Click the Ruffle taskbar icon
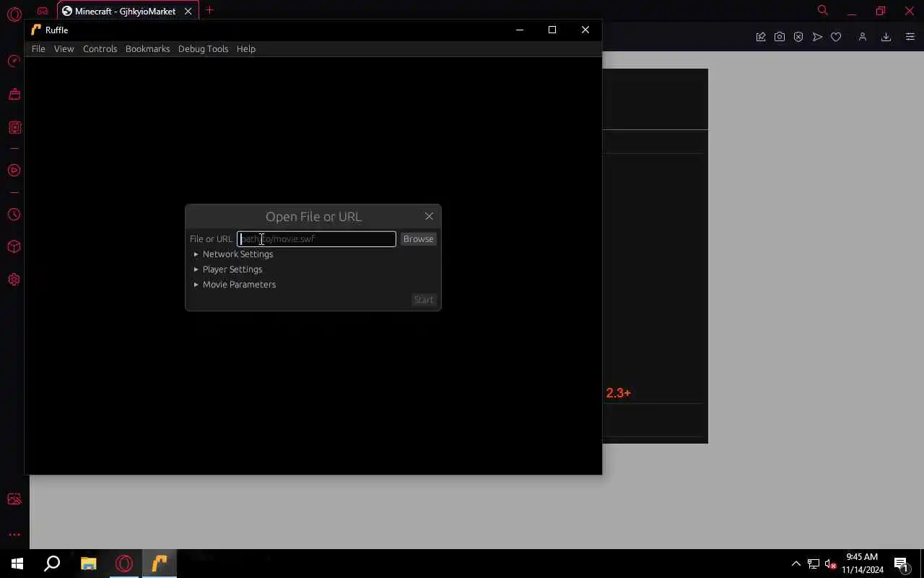This screenshot has width=924, height=578. pyautogui.click(x=160, y=564)
